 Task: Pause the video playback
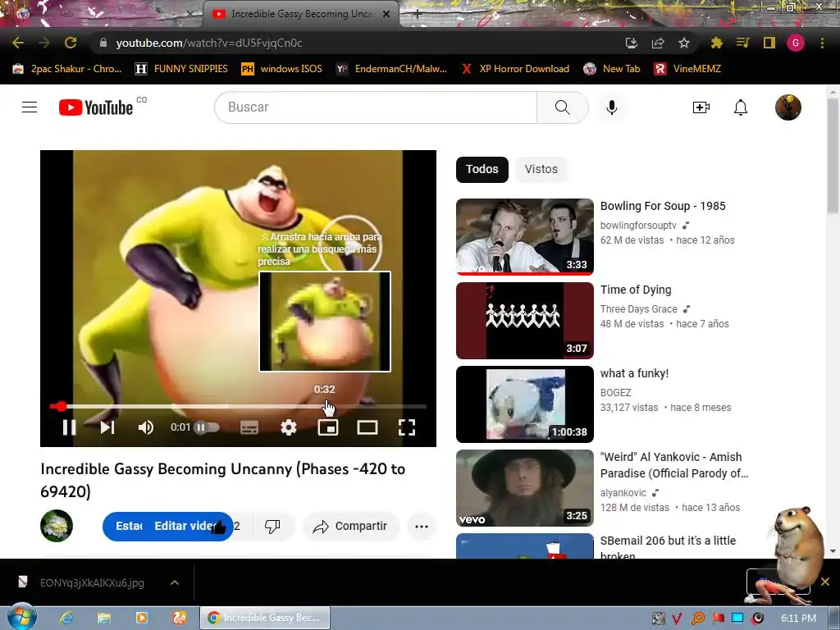pos(69,427)
